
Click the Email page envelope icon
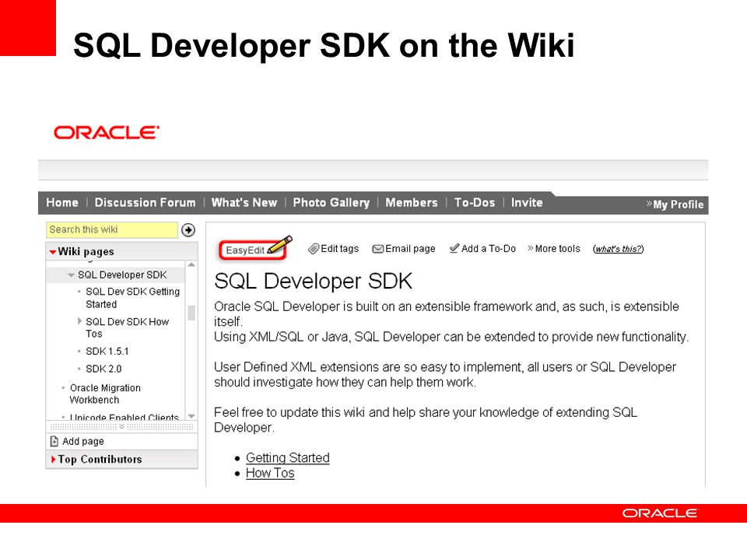[378, 249]
